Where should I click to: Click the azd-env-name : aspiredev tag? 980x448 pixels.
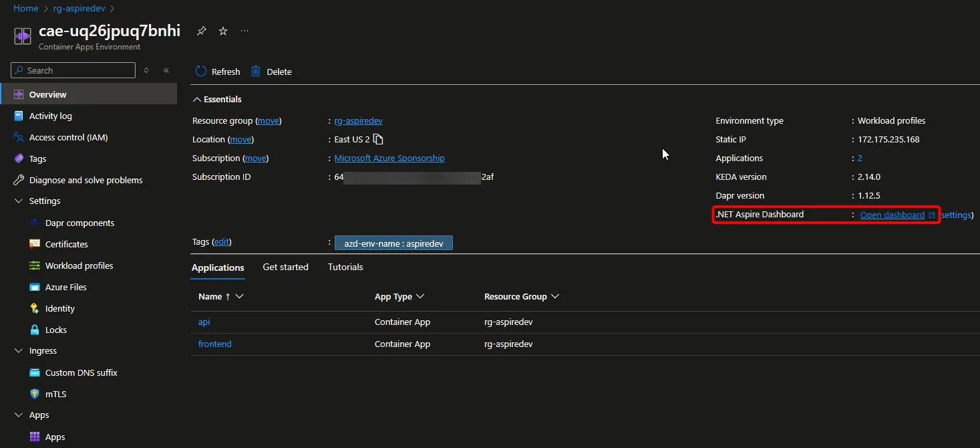pyautogui.click(x=393, y=243)
